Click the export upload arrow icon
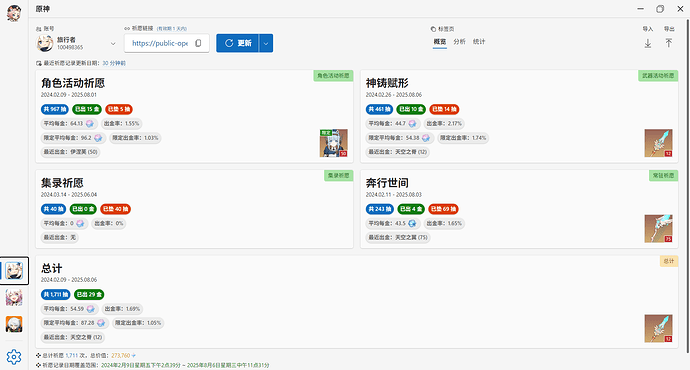Image resolution: width=690 pixels, height=370 pixels. coord(669,43)
